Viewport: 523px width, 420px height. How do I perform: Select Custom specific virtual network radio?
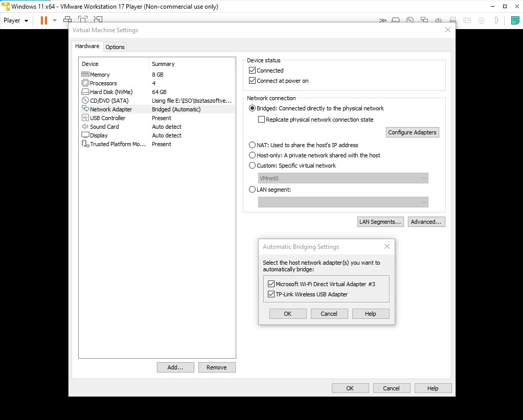pyautogui.click(x=252, y=166)
